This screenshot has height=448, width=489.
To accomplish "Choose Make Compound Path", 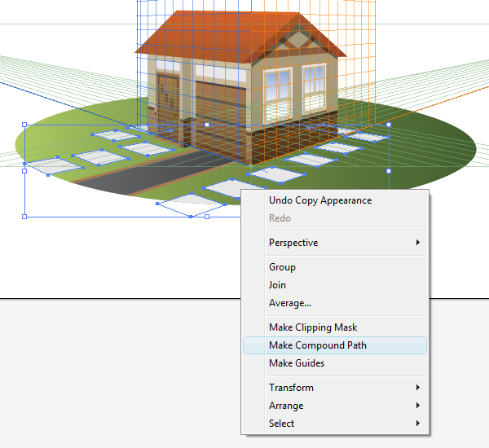I will 335,345.
